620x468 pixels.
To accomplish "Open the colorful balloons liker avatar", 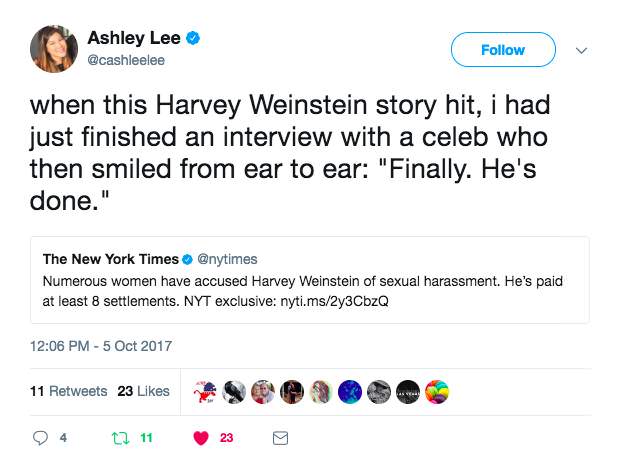I will click(438, 391).
